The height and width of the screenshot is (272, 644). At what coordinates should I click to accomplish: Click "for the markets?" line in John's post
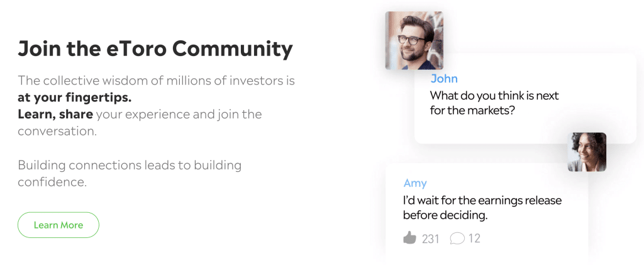470,111
